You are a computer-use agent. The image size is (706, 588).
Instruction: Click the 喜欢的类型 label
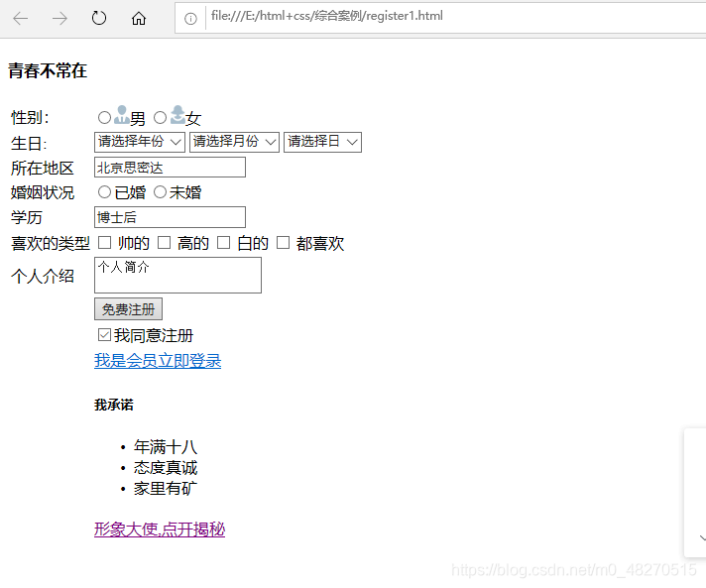51,243
